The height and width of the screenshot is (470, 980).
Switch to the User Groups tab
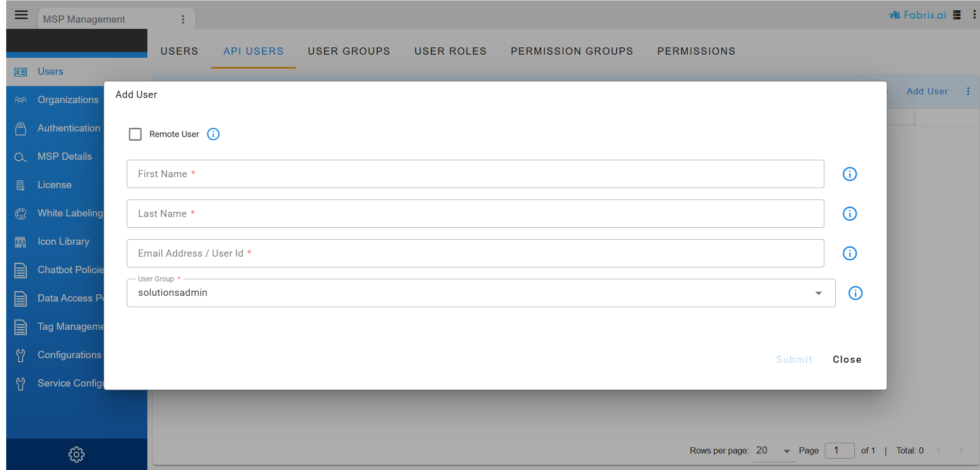[x=349, y=51]
